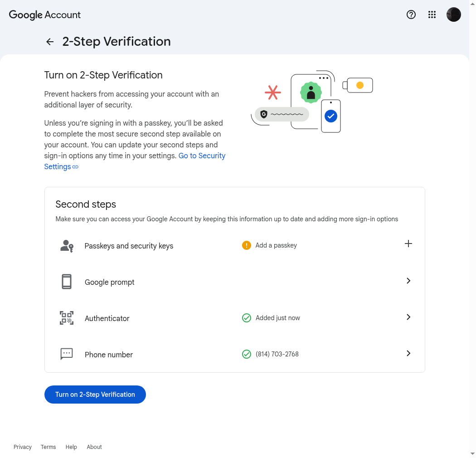476x458 pixels.
Task: Click the Authenticator QR code icon
Action: [67, 318]
